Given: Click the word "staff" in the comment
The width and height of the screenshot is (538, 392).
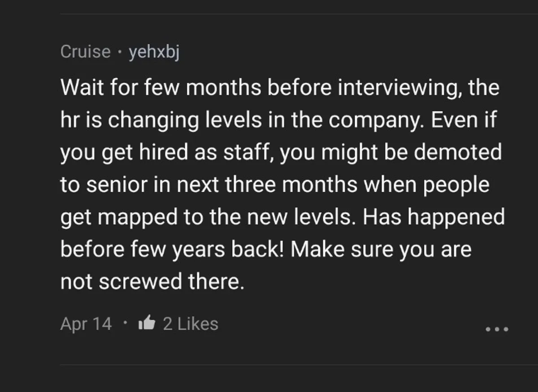Looking at the screenshot, I should [x=248, y=152].
